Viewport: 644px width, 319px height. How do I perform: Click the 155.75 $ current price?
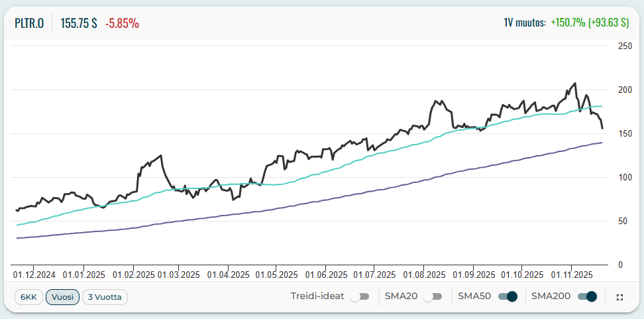coord(79,23)
